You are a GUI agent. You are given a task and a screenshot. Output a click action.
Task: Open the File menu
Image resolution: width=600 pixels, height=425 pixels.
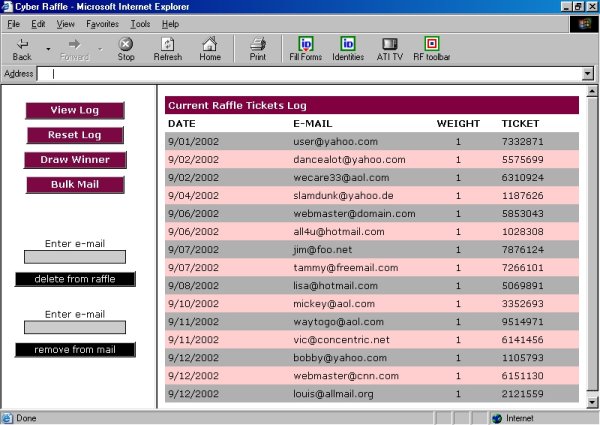point(13,24)
